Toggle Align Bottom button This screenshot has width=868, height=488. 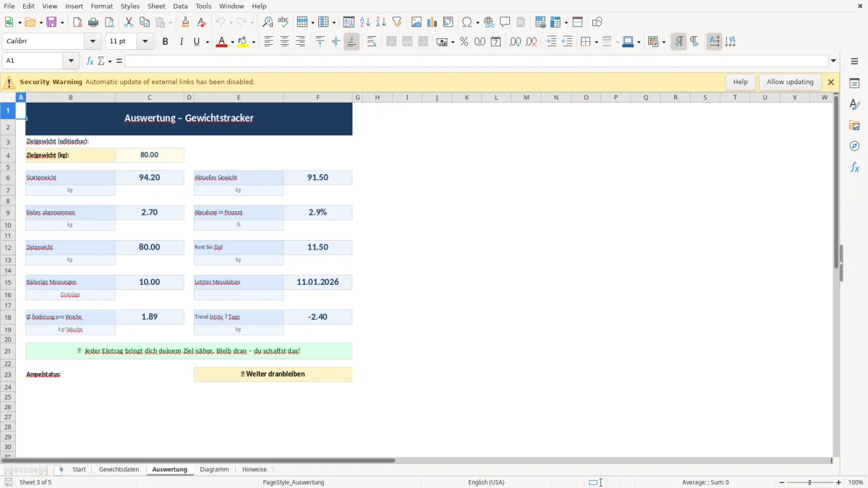click(x=352, y=42)
